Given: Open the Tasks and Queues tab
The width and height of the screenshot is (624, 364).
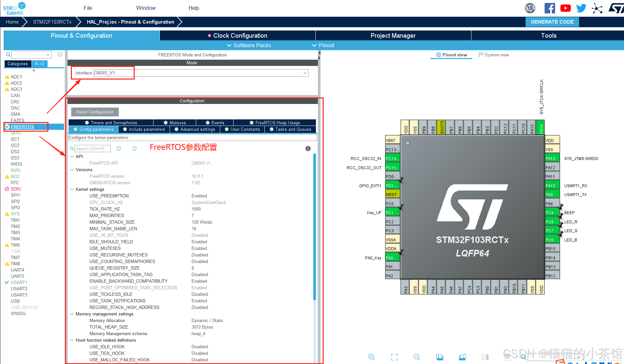Looking at the screenshot, I should click(290, 129).
